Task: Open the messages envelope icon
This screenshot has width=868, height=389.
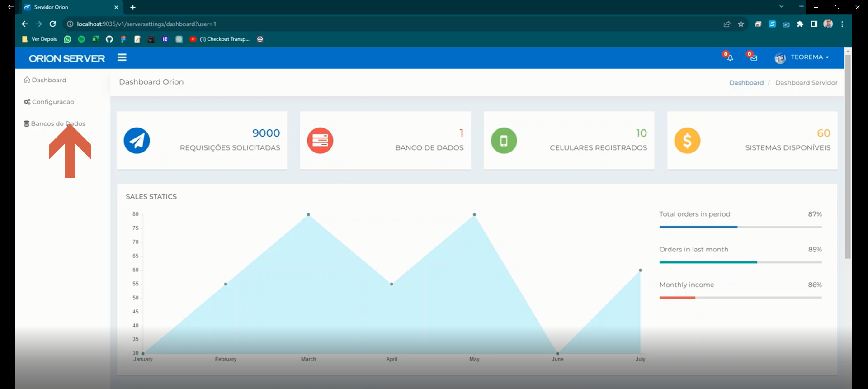Action: (x=754, y=58)
